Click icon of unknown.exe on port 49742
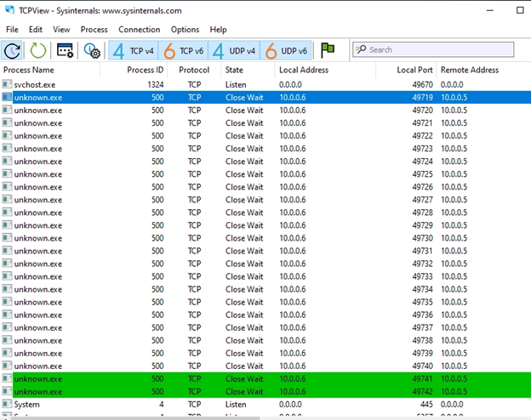The height and width of the screenshot is (420, 531). (7, 391)
